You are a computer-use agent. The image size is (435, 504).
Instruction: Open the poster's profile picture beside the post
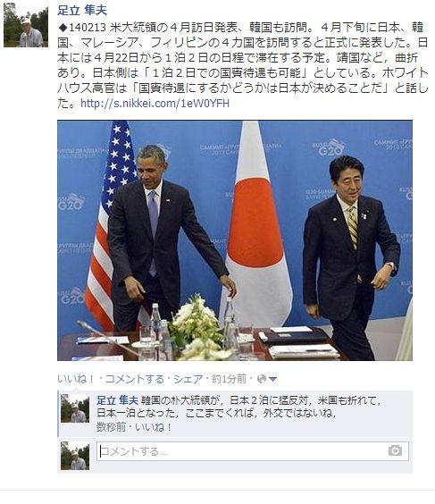pyautogui.click(x=26, y=25)
